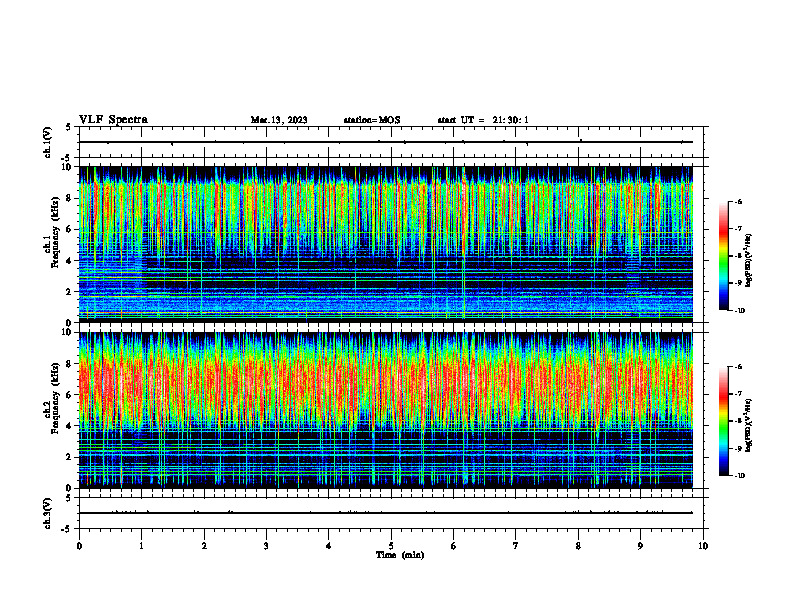Click the "-10" tick on ch.2 colorbar
Viewport: 792px width, 612px height.
pos(740,476)
